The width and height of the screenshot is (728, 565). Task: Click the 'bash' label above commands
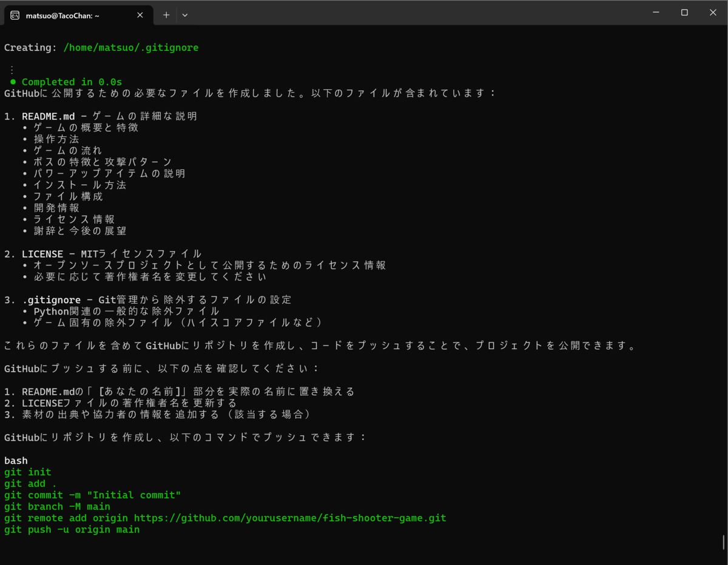16,460
